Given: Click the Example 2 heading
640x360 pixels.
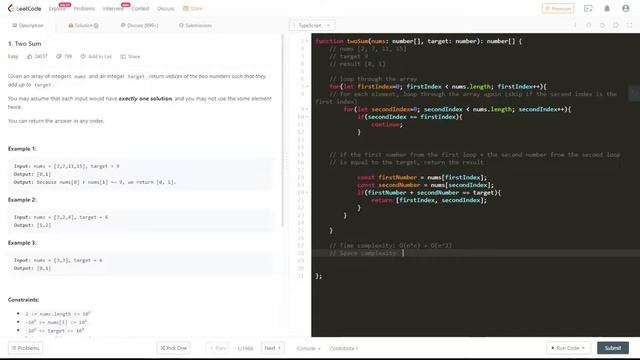Looking at the screenshot, I should pos(22,200).
